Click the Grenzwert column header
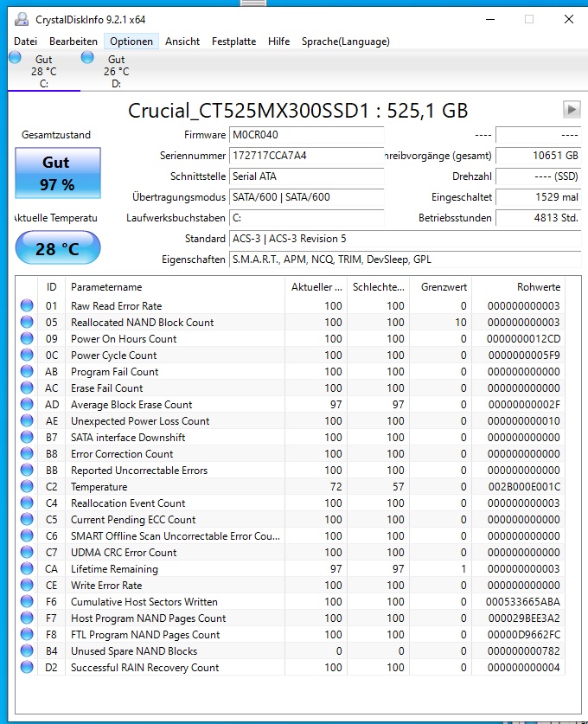Viewport: 588px width, 724px height. 441,286
